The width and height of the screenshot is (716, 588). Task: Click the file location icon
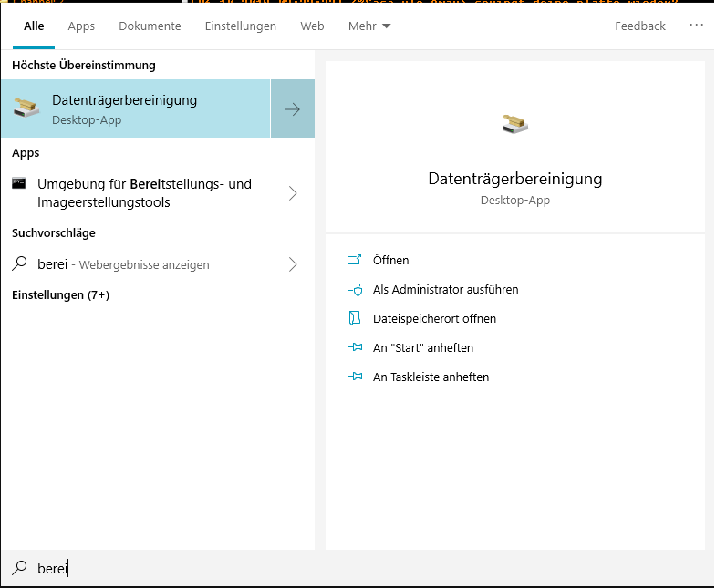tap(354, 318)
